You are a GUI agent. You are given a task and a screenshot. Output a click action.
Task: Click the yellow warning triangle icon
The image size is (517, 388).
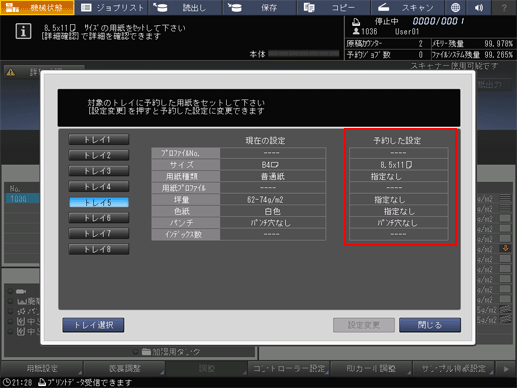pyautogui.click(x=11, y=72)
